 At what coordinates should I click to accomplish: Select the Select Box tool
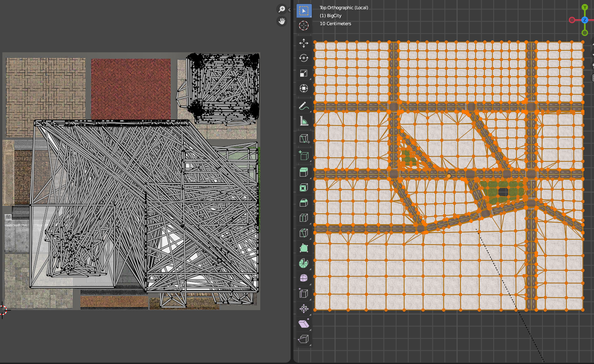point(304,11)
